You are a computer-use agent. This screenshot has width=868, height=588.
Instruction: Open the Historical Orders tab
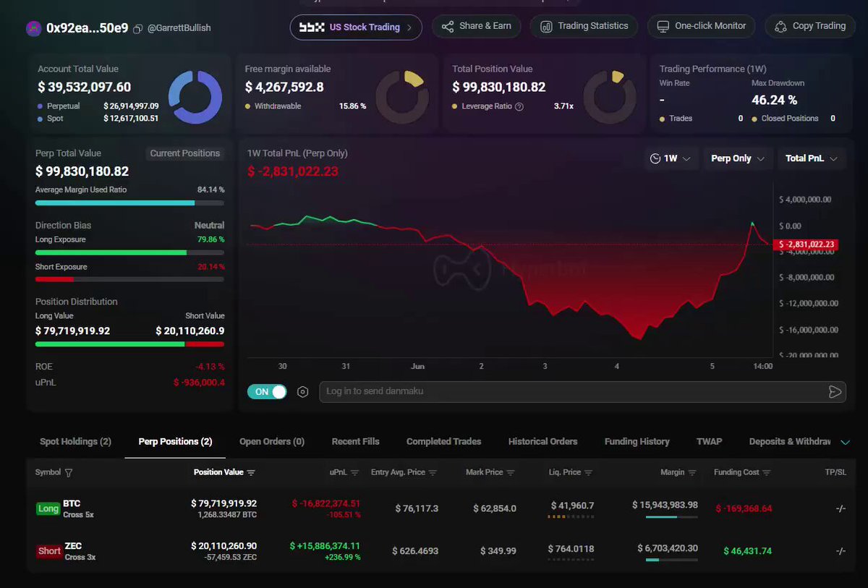point(542,441)
